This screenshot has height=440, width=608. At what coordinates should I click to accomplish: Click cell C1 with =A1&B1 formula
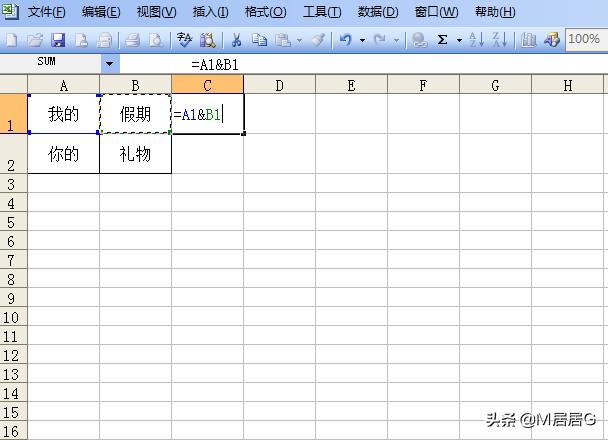tap(207, 114)
